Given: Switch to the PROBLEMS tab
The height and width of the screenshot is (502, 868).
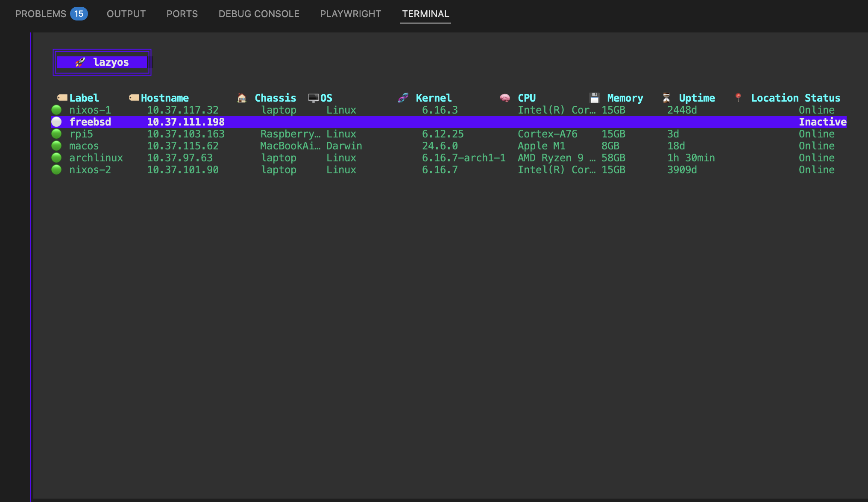Looking at the screenshot, I should click(x=41, y=14).
